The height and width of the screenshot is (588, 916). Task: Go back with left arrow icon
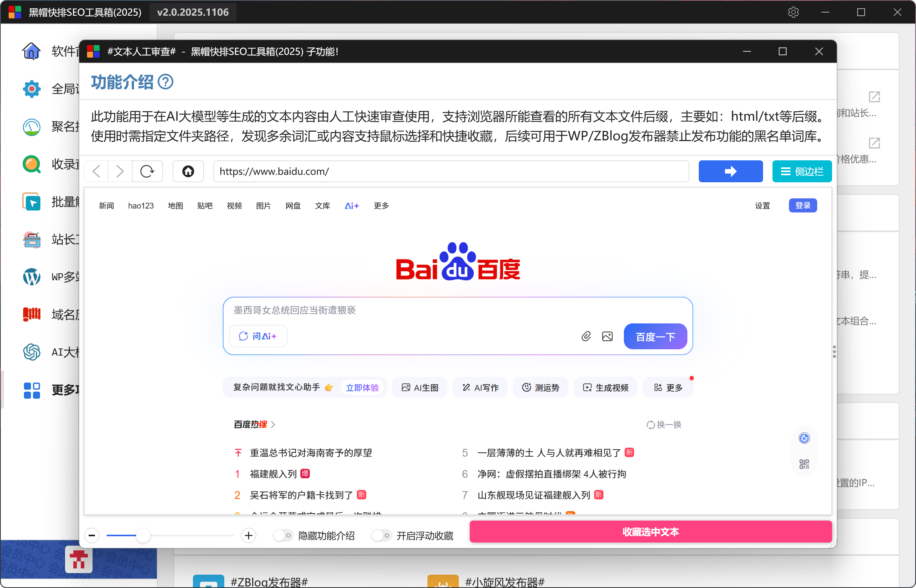[x=96, y=171]
